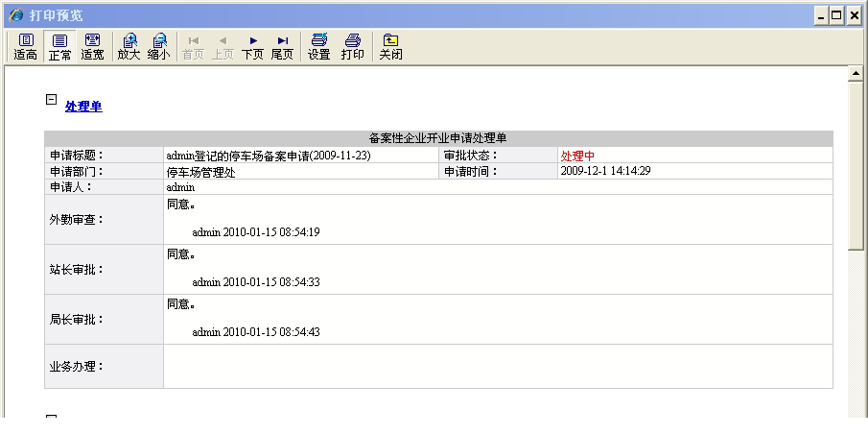Image resolution: width=868 pixels, height=434 pixels.
Task: Maximize the 打印预览 window
Action: pyautogui.click(x=836, y=15)
